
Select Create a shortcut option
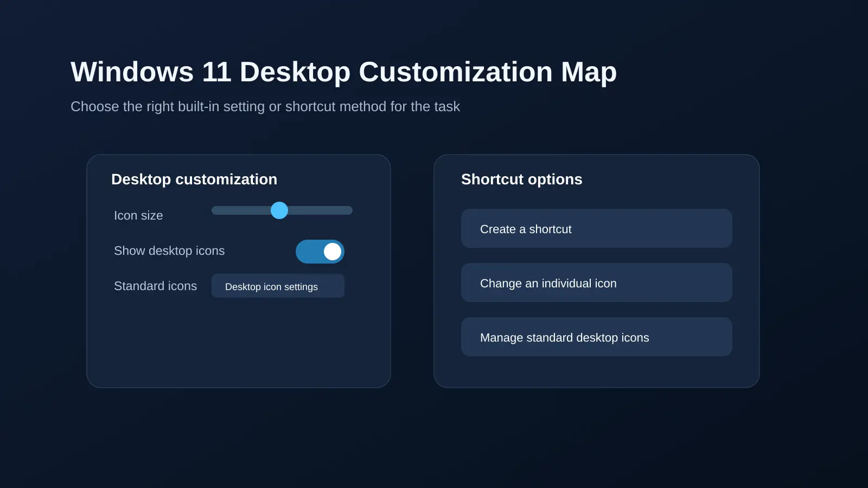pos(597,228)
